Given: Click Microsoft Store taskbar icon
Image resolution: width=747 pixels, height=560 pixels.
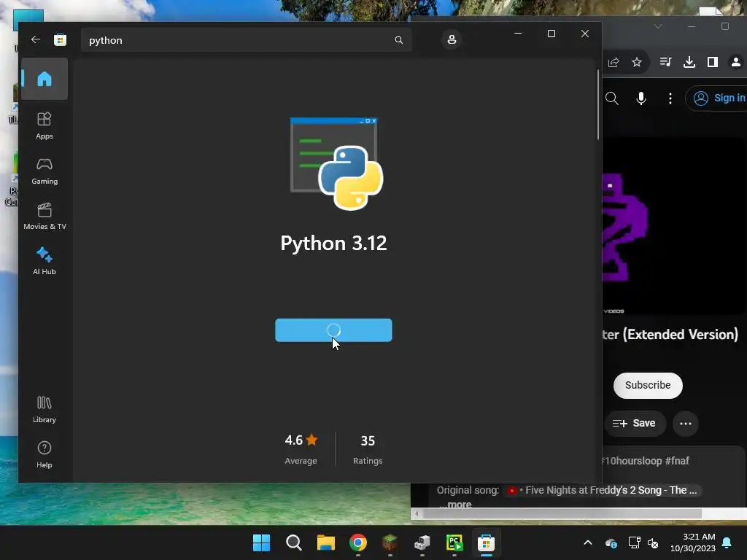Looking at the screenshot, I should pos(486,542).
